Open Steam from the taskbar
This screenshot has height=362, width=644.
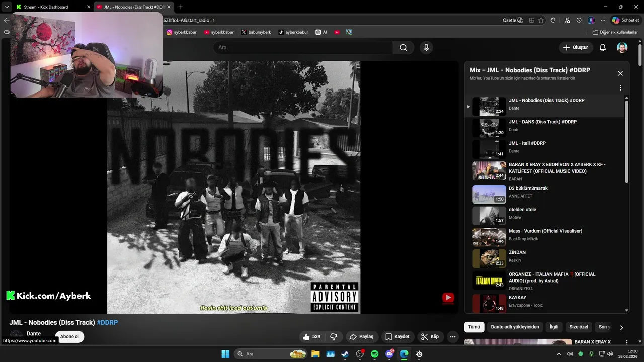pos(345,354)
